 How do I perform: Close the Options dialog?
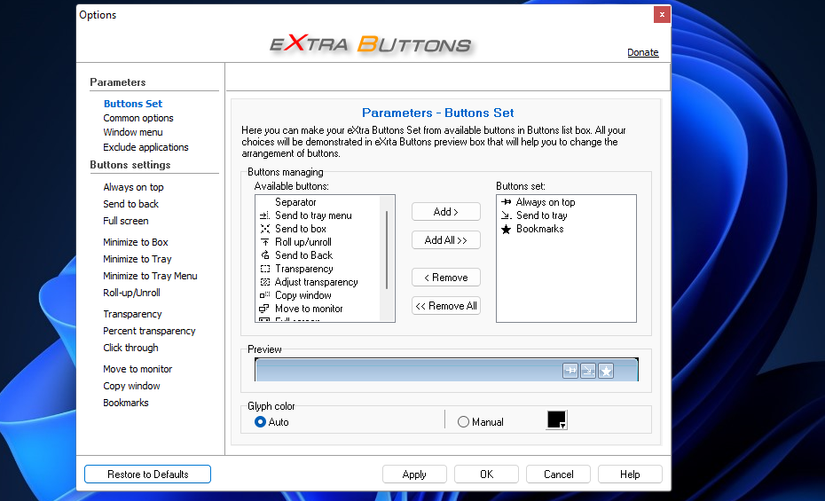pos(661,14)
